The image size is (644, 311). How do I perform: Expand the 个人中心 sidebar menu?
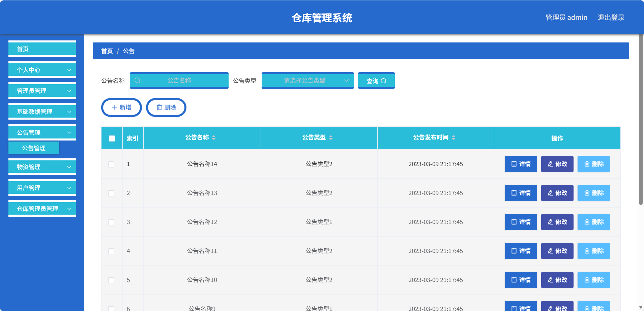click(x=42, y=70)
